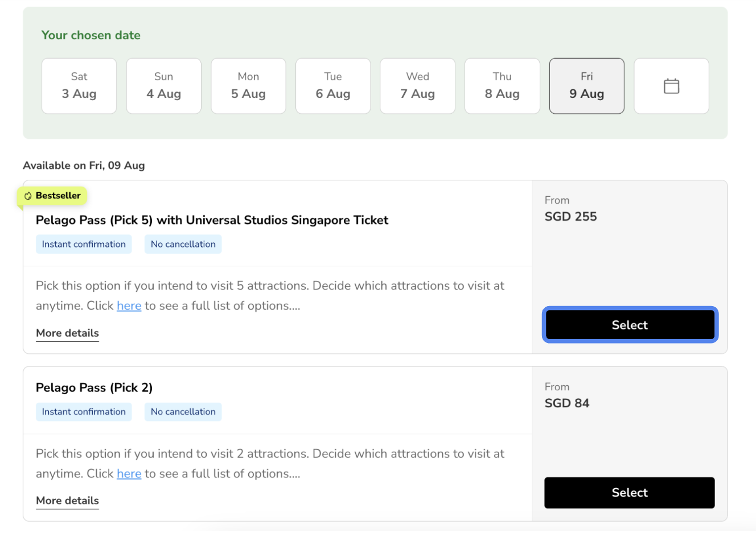Choose Thu 8 Aug date
The image size is (756, 537).
click(502, 86)
